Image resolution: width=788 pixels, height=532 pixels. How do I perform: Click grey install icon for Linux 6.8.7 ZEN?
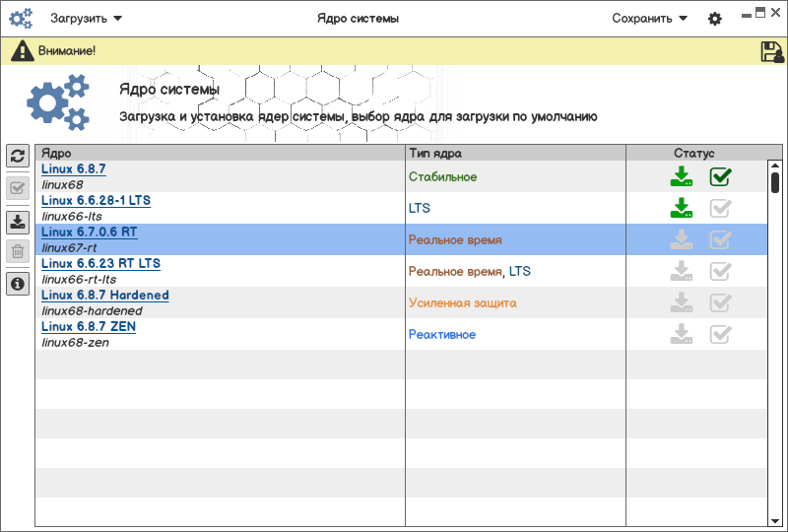pos(681,335)
